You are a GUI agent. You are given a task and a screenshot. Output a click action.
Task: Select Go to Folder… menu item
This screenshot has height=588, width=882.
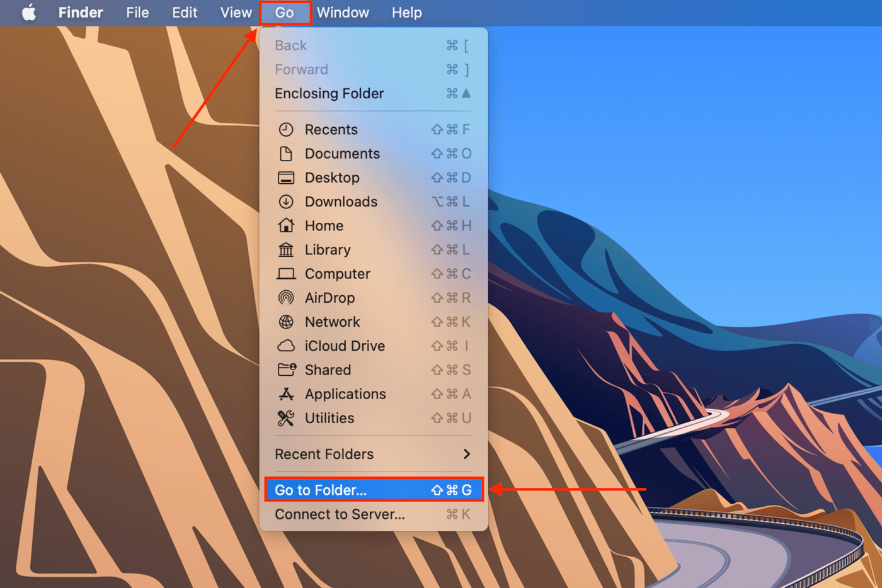pos(374,490)
